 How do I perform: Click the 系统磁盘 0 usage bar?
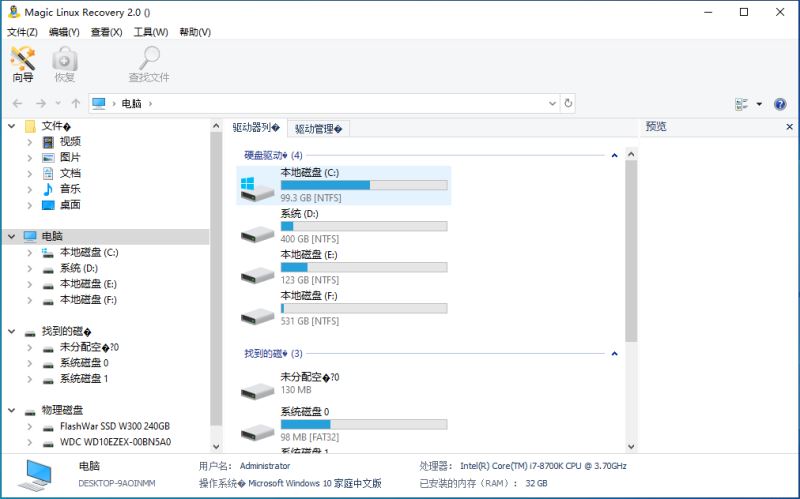tap(364, 425)
